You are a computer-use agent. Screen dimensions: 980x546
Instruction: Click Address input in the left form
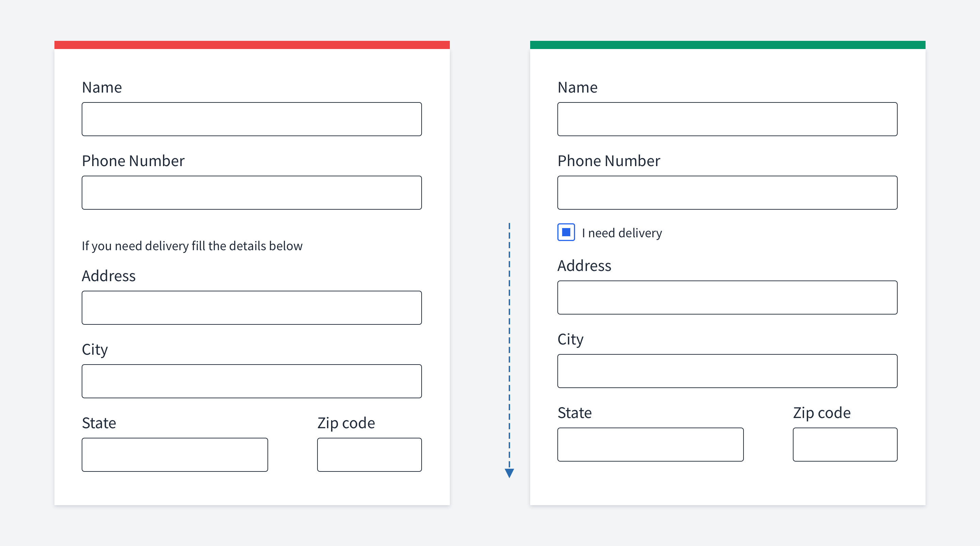(x=251, y=308)
